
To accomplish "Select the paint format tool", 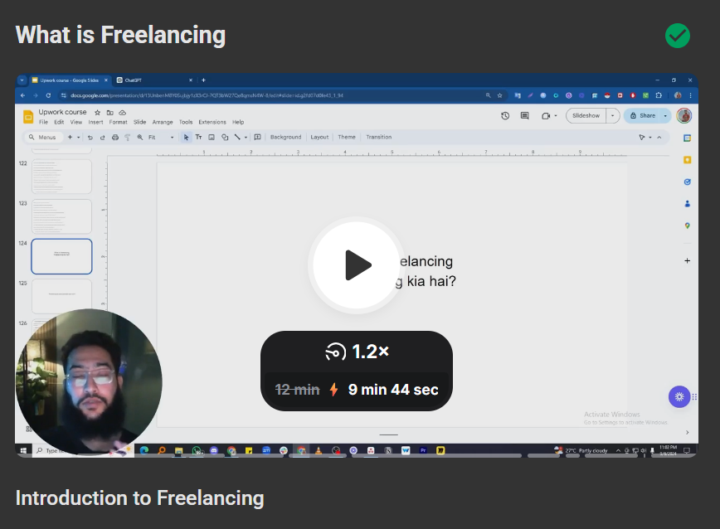I will click(127, 137).
